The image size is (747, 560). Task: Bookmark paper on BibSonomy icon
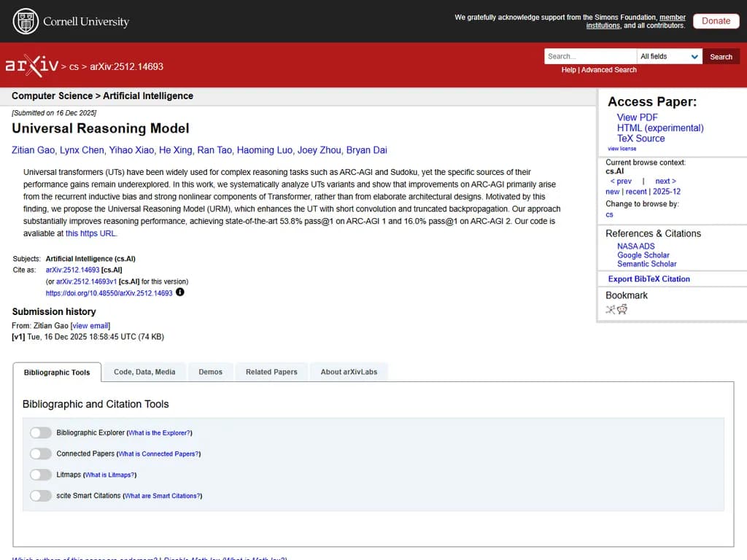tap(611, 309)
